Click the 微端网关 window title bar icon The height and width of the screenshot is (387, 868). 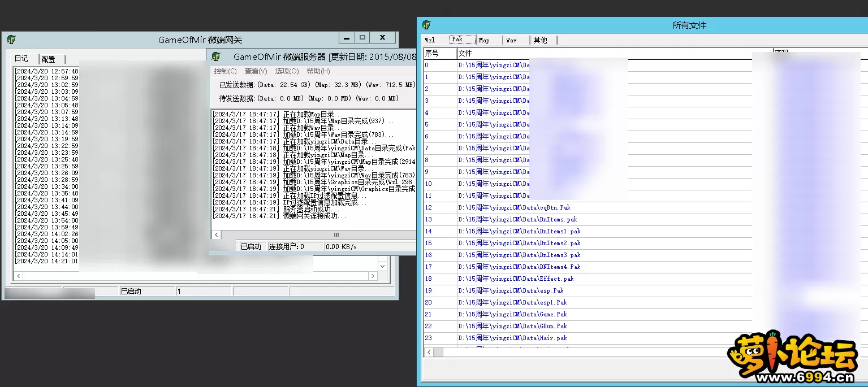[x=11, y=40]
